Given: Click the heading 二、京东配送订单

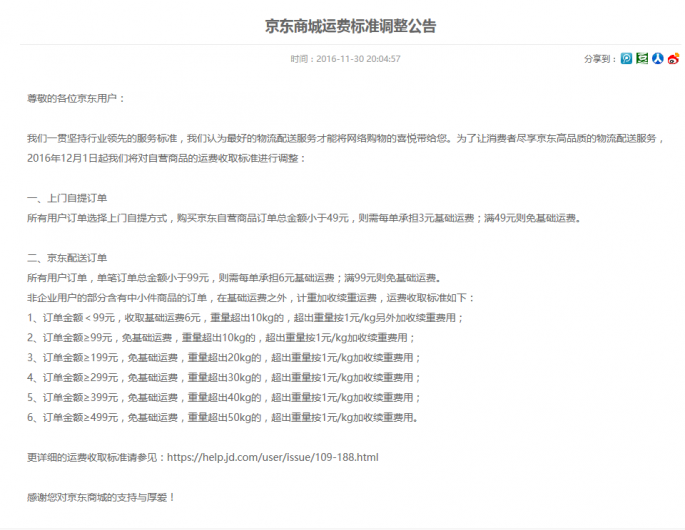Looking at the screenshot, I should click(x=67, y=258).
